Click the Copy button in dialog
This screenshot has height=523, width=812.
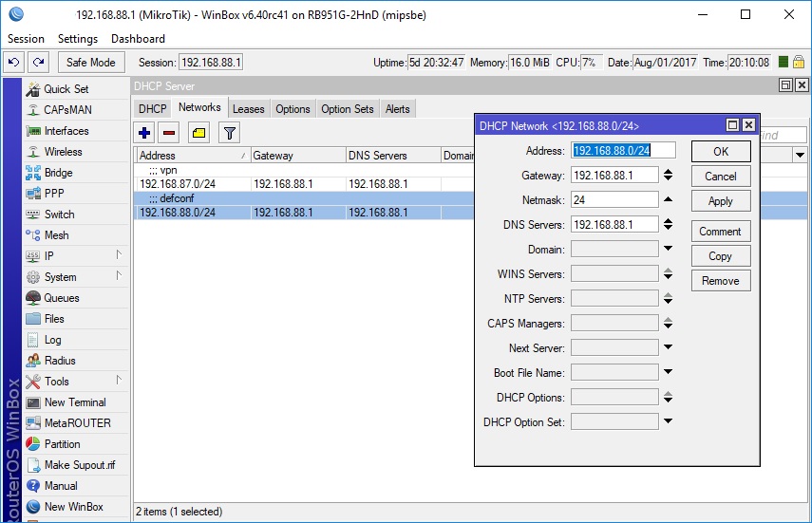(720, 256)
